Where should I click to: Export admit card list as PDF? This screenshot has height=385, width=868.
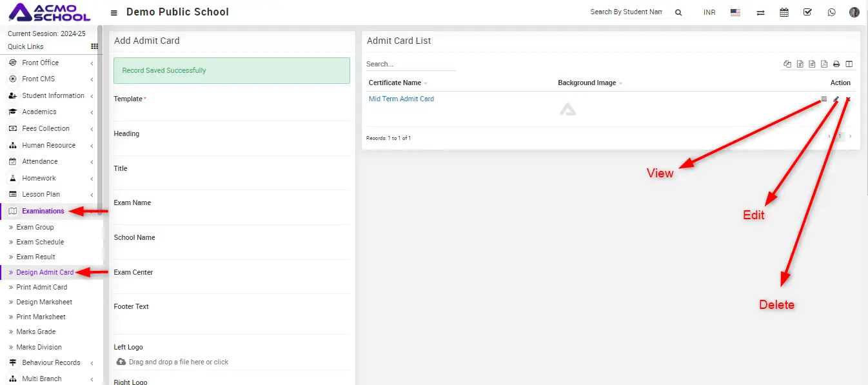click(x=824, y=64)
